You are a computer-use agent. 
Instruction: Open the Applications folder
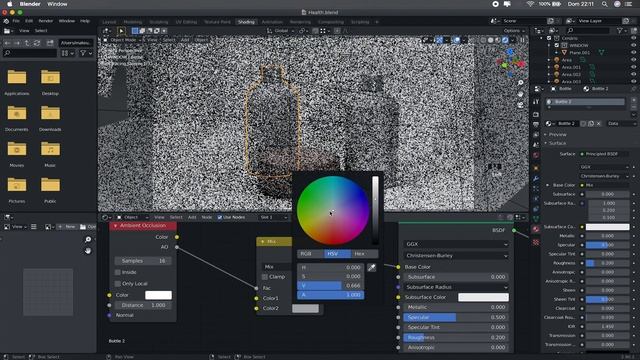[x=17, y=77]
